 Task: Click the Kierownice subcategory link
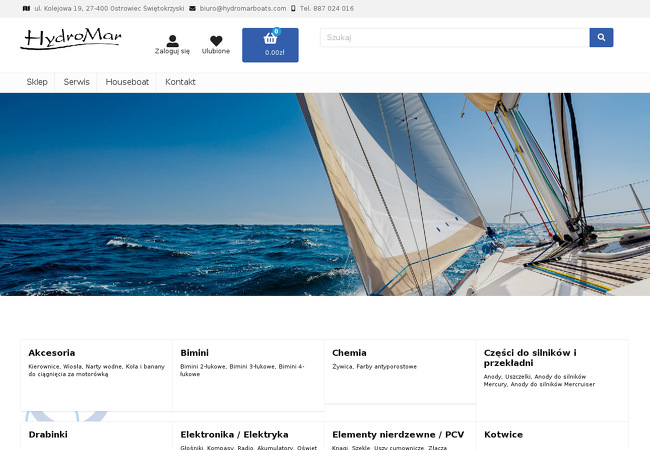[44, 367]
